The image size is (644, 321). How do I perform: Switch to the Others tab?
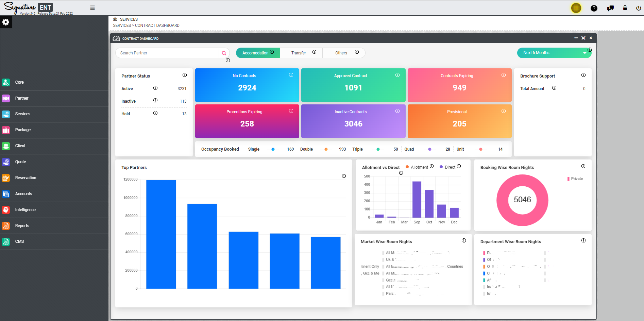coord(341,53)
